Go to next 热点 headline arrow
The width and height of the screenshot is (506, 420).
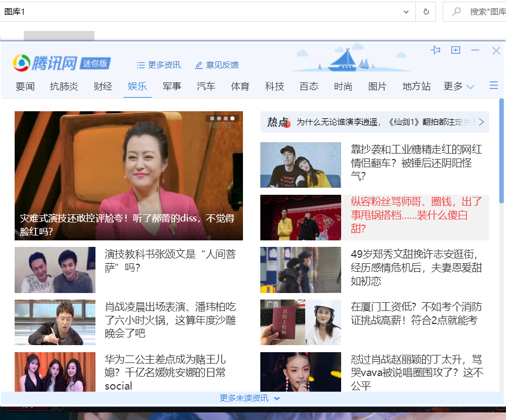click(x=482, y=122)
